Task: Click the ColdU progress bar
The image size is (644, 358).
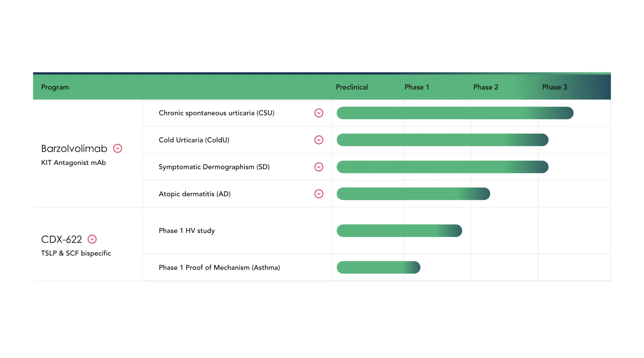Action: [442, 140]
